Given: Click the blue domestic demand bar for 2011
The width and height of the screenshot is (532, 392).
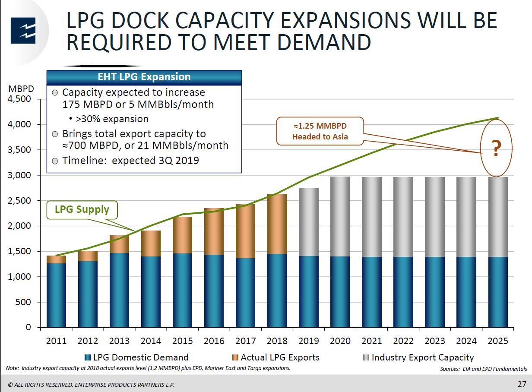Looking at the screenshot, I should pyautogui.click(x=56, y=295).
